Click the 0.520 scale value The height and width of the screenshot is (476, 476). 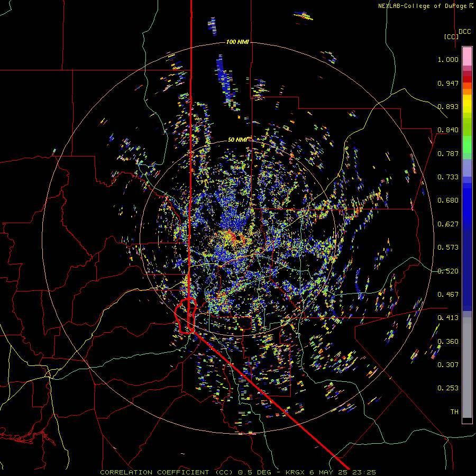tap(448, 271)
